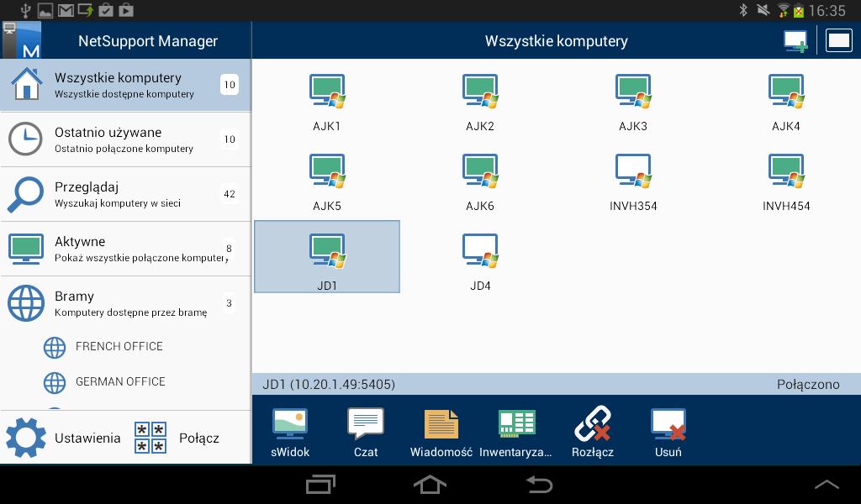861x504 pixels.
Task: Tap the Połącz connect button
Action: [177, 438]
